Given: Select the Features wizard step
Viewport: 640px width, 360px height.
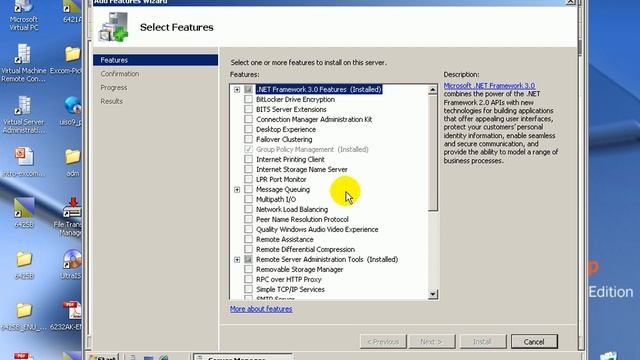Looking at the screenshot, I should 156,60.
